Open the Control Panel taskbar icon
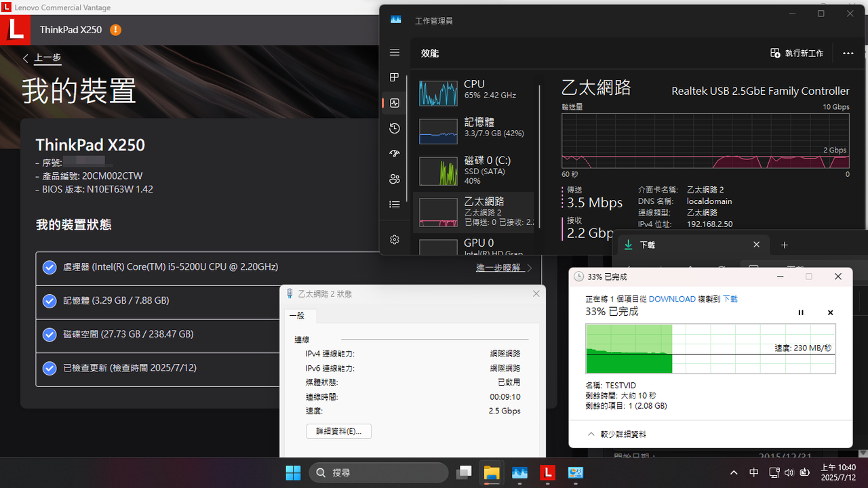This screenshot has height=488, width=868. click(576, 472)
